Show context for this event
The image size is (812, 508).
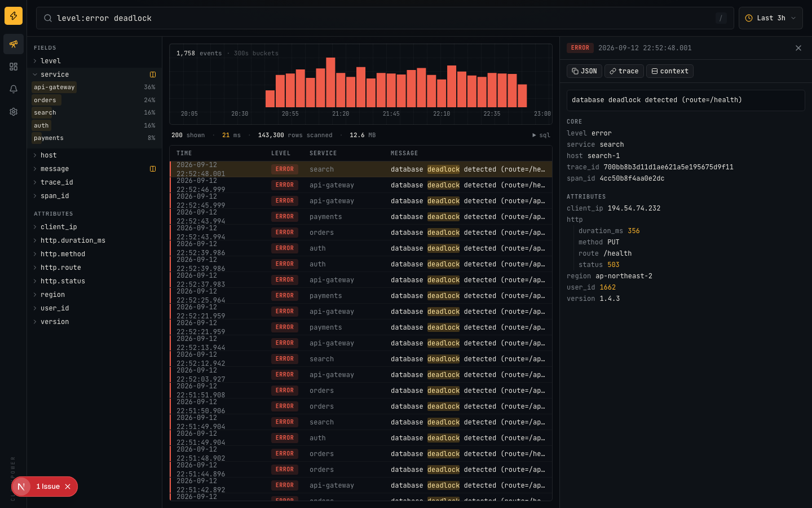coord(670,71)
